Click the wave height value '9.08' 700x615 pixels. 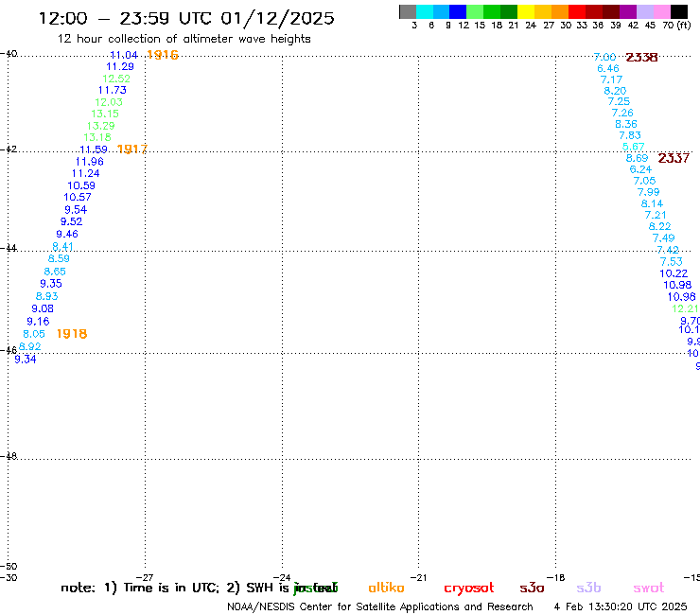tap(43, 308)
